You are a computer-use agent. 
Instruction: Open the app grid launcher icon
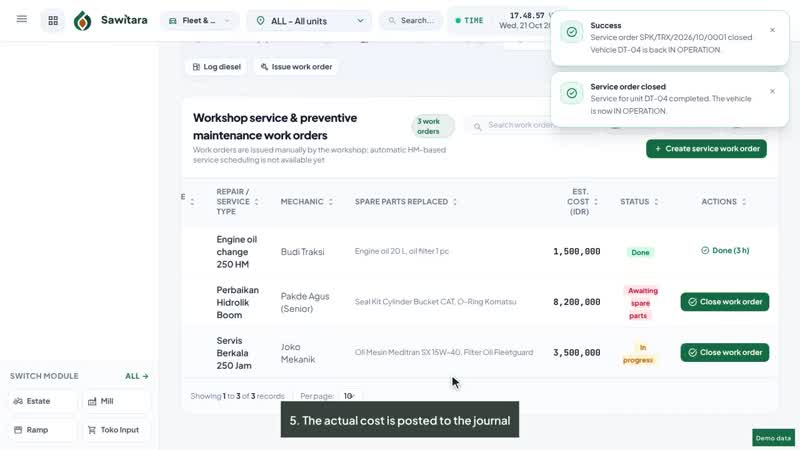tap(53, 20)
